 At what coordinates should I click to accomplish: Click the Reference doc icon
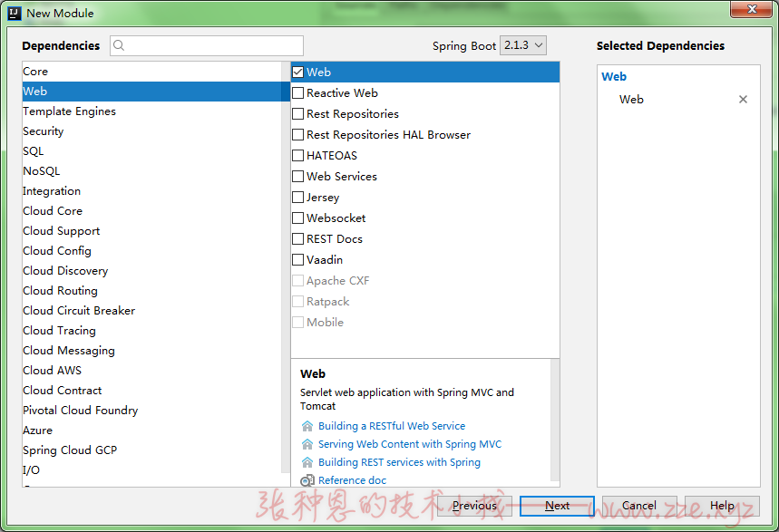point(307,480)
